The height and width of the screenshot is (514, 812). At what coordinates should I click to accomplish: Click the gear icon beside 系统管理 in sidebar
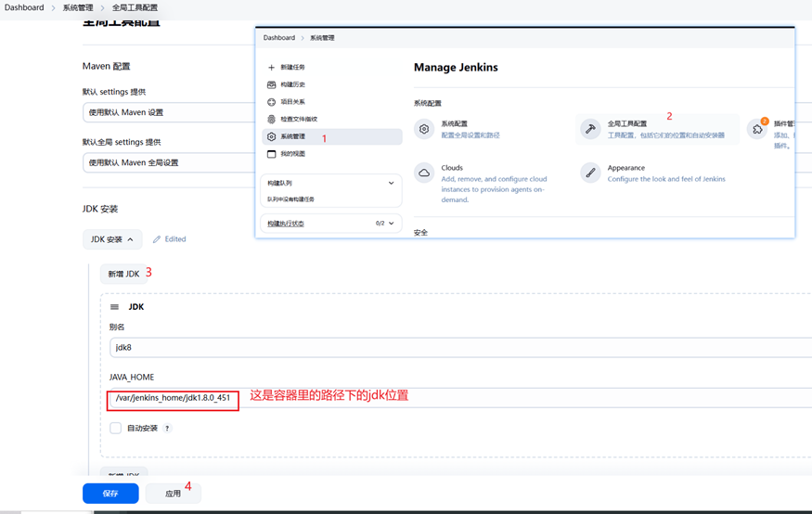pyautogui.click(x=271, y=136)
